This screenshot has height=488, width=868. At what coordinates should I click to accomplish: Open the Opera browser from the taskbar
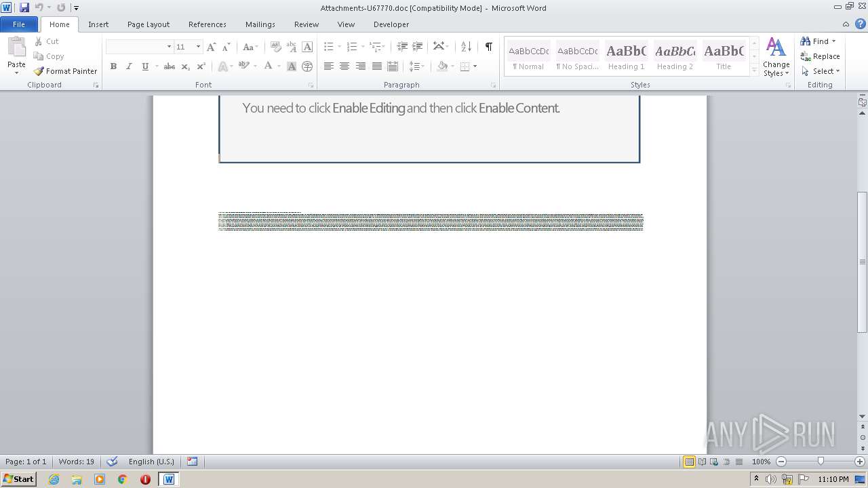[x=145, y=479]
